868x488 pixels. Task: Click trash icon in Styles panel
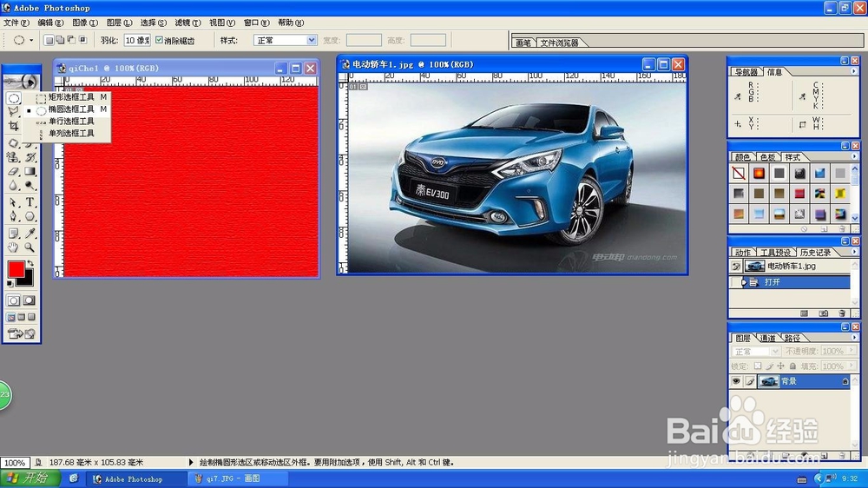[842, 228]
